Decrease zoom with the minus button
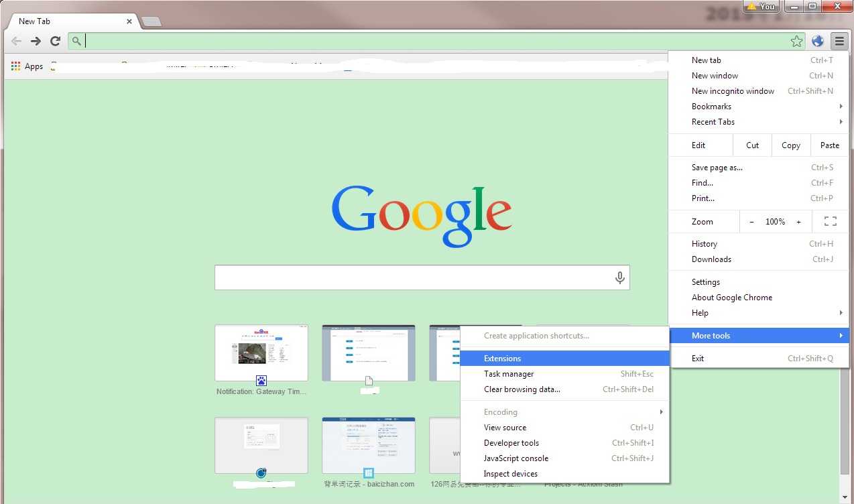This screenshot has height=504, width=854. (751, 222)
